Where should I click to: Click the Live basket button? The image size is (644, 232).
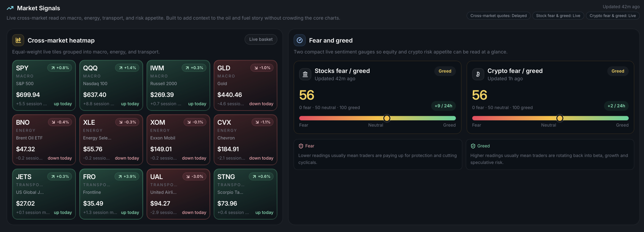[x=261, y=39]
